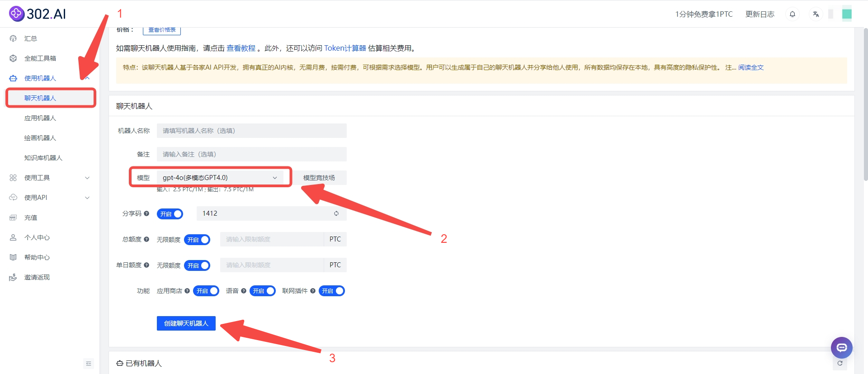Focus the 机器人名称 input field

(252, 131)
